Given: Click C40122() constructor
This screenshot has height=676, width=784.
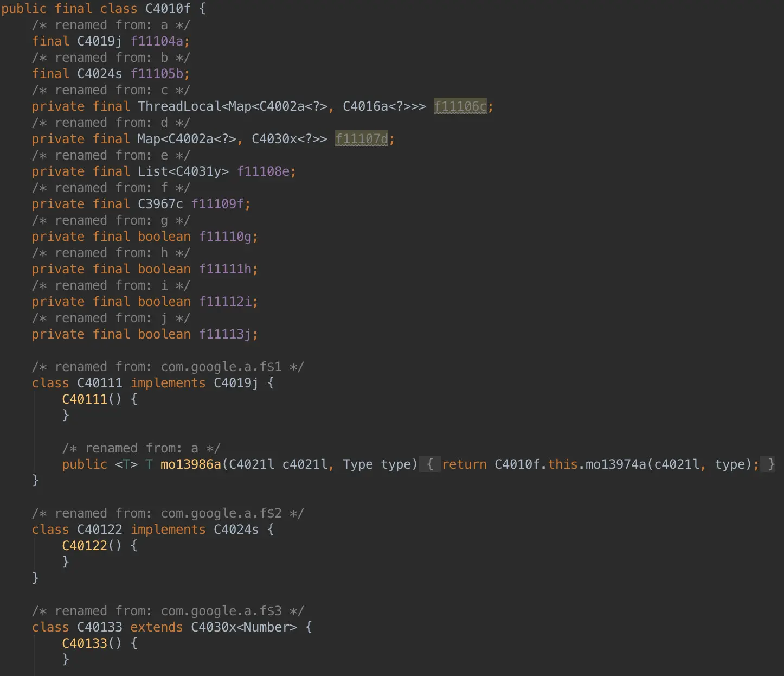Looking at the screenshot, I should pyautogui.click(x=92, y=546).
